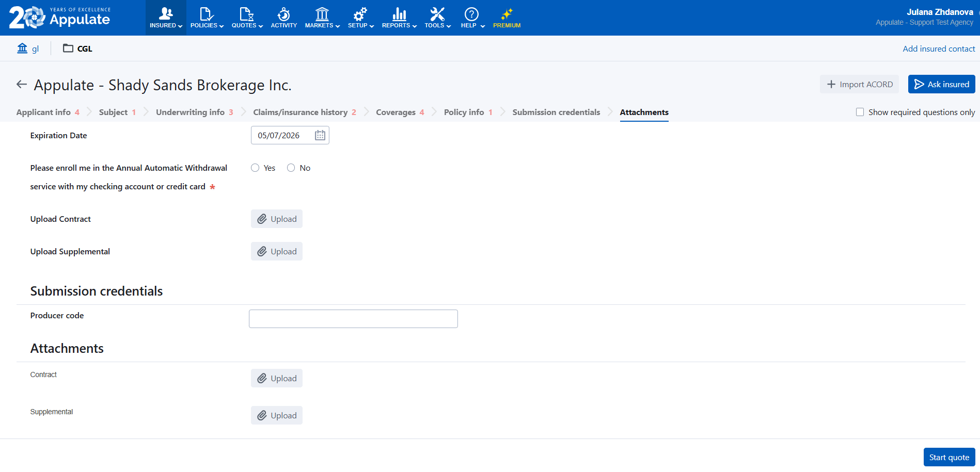
Task: Upload file for Upload Contract
Action: point(277,219)
